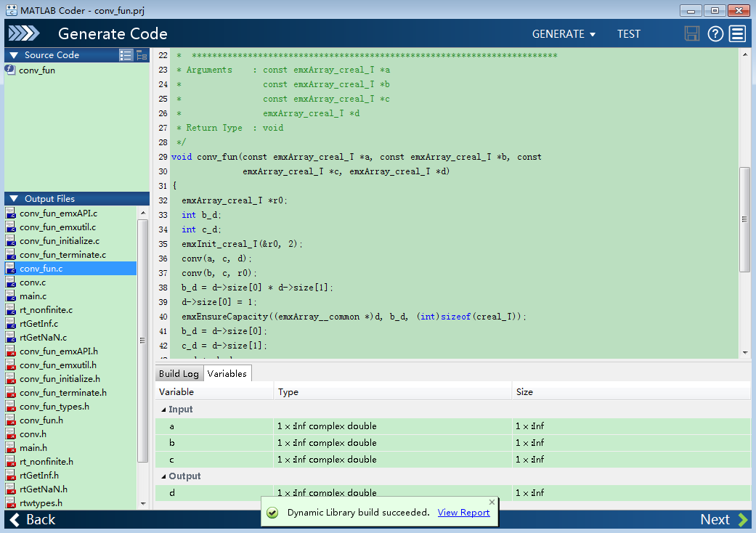Click the save project disk icon
The image size is (756, 533).
[692, 33]
